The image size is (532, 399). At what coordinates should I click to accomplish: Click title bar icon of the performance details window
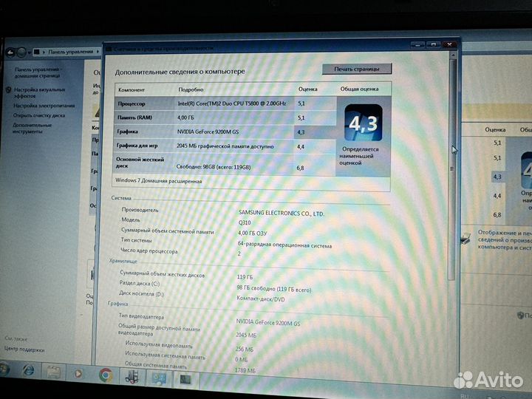[109, 49]
